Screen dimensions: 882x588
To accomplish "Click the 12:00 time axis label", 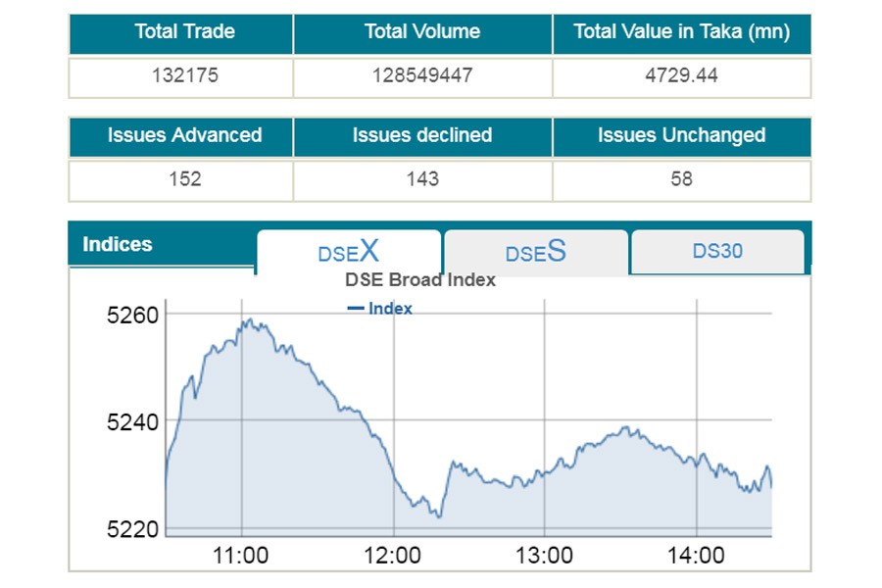I will coord(392,557).
